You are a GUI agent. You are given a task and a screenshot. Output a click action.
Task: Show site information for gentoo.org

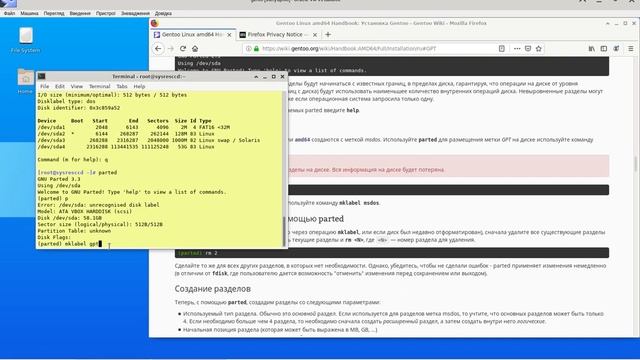click(x=249, y=49)
